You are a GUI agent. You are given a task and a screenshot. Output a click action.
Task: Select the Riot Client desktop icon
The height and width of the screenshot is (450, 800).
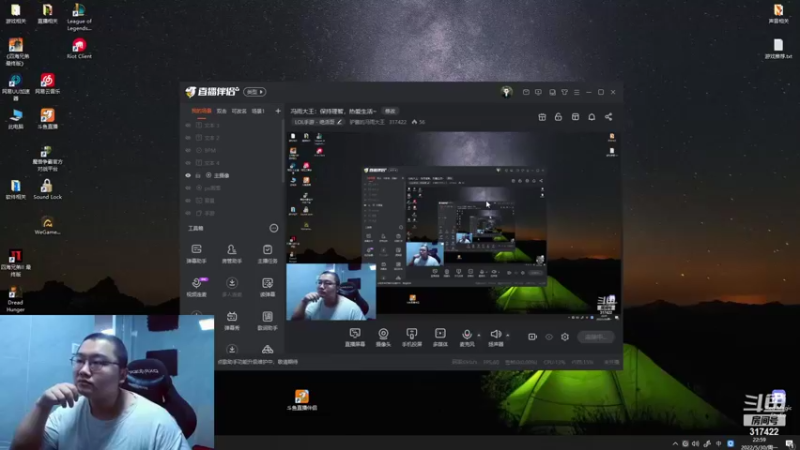(x=79, y=48)
